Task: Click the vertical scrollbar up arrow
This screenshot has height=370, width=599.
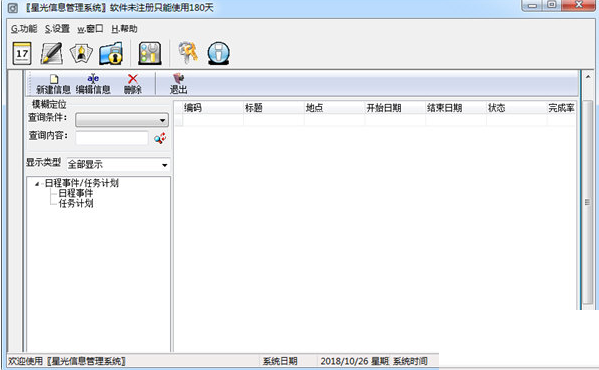Action: click(588, 77)
